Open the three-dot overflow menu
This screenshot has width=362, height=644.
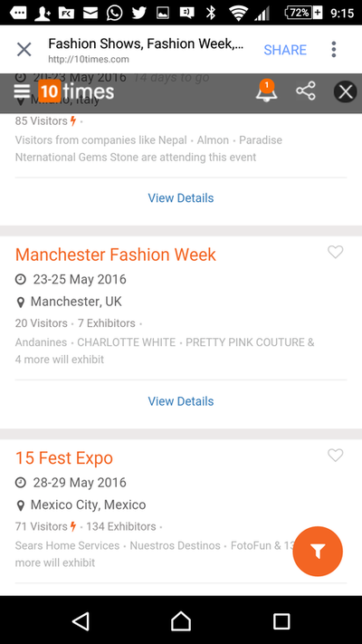click(334, 50)
